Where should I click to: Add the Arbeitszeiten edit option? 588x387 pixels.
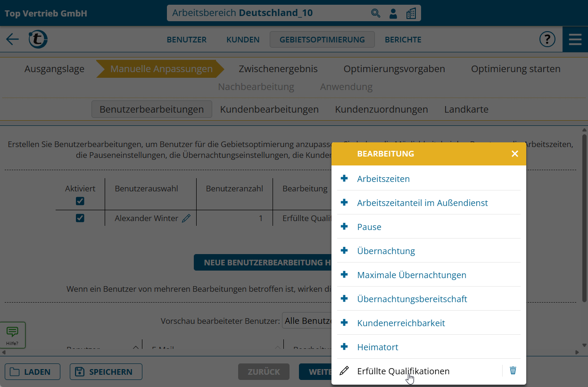click(x=383, y=179)
